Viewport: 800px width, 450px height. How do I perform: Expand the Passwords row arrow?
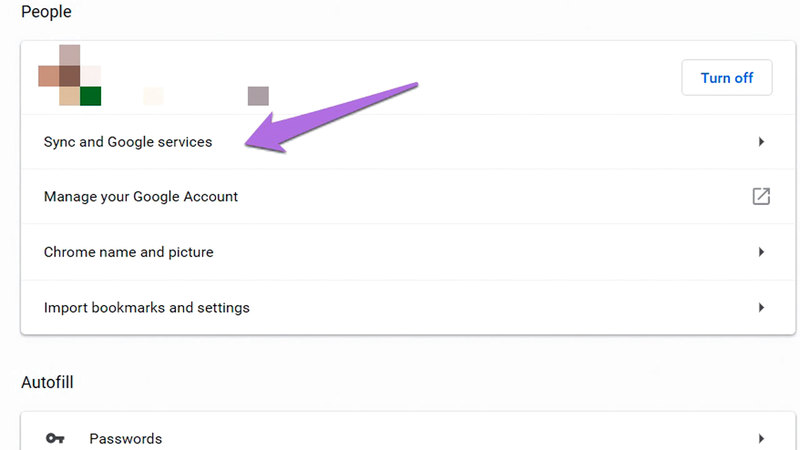(x=761, y=438)
